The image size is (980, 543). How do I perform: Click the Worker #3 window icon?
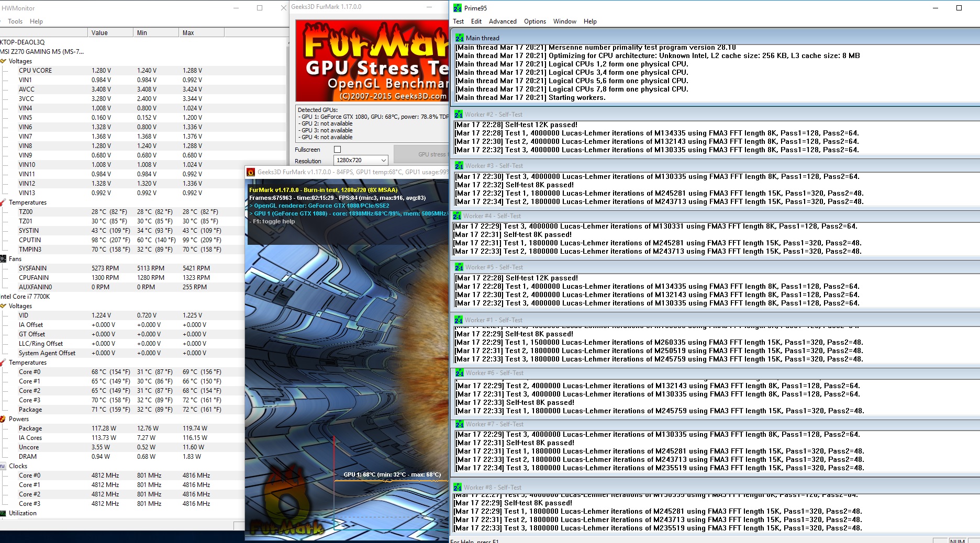(x=459, y=165)
